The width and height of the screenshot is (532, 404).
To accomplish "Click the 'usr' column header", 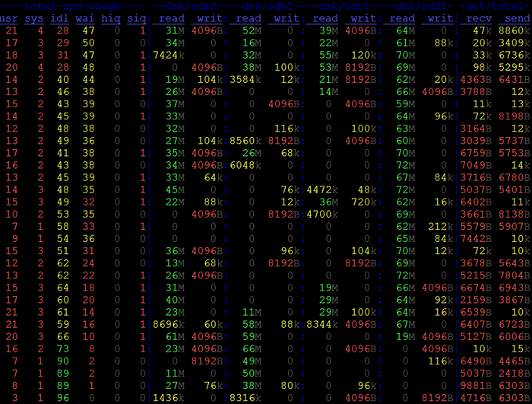I will (9, 18).
